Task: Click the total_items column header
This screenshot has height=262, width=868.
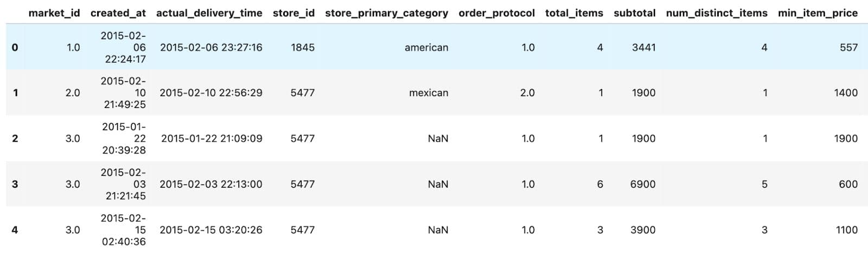Action: [574, 13]
